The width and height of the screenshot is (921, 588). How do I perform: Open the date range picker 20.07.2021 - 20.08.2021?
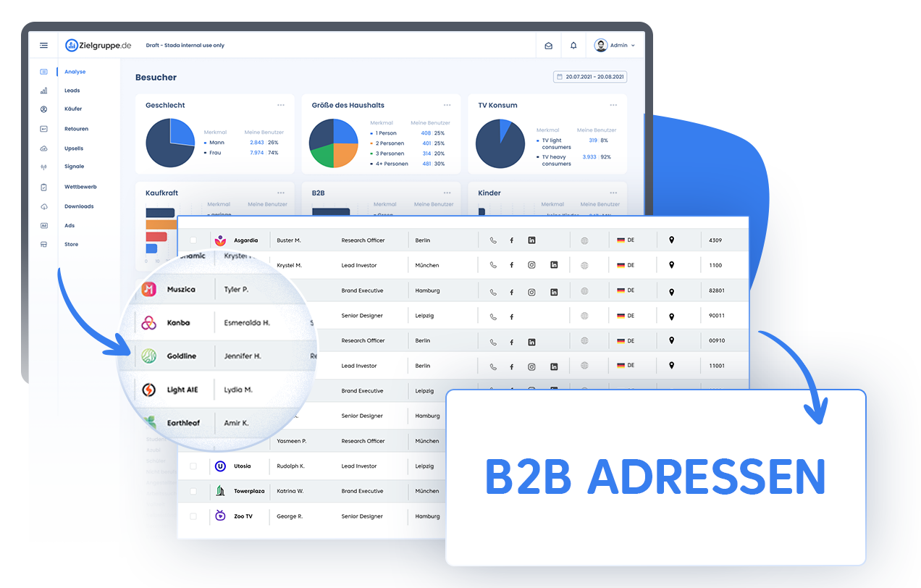589,77
